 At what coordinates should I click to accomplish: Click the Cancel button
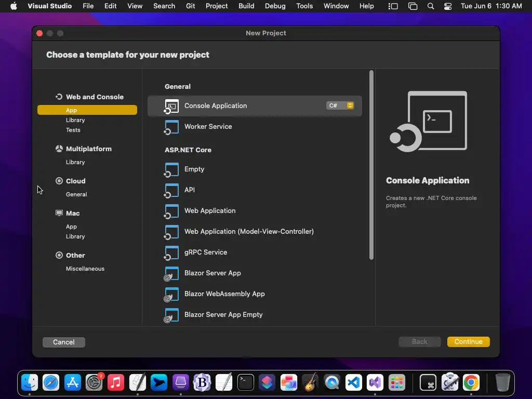[x=64, y=342]
